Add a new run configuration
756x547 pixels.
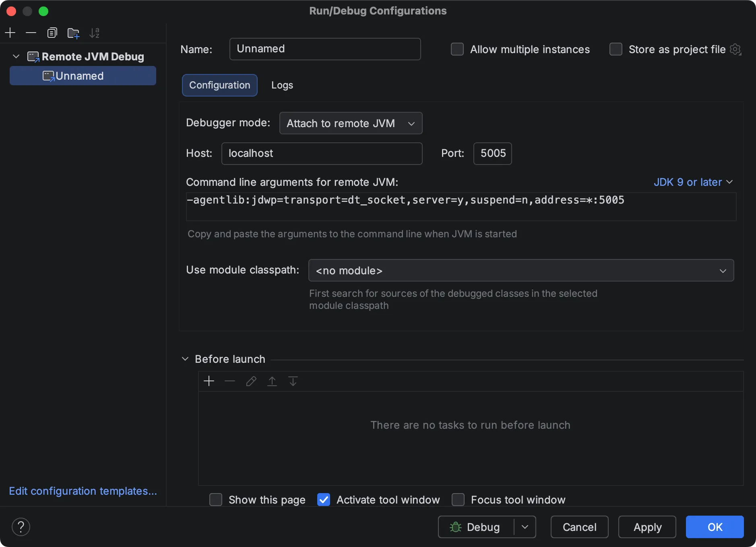pos(10,33)
